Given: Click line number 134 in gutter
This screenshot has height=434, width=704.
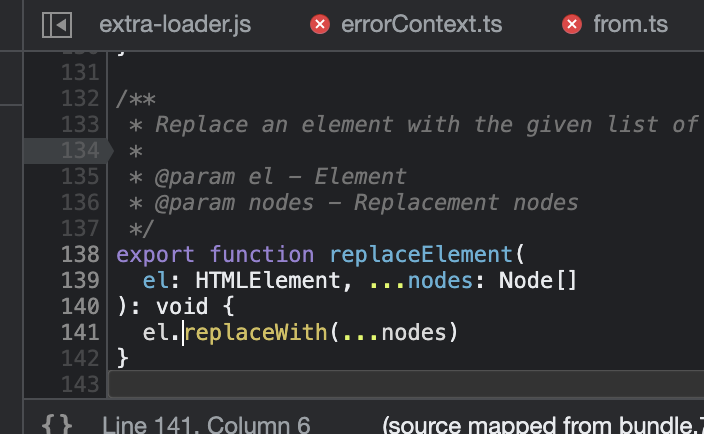Looking at the screenshot, I should pos(80,150).
